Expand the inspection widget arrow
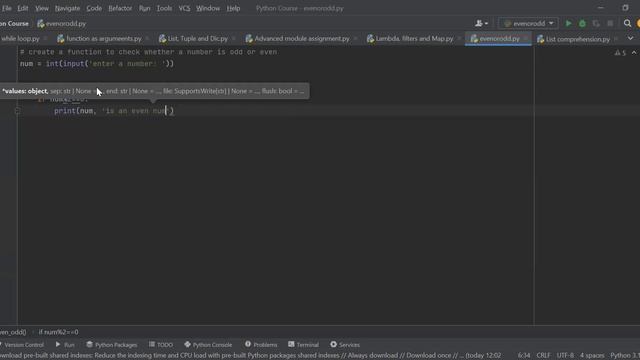Viewport: 640px width, 360px height. 634,53
